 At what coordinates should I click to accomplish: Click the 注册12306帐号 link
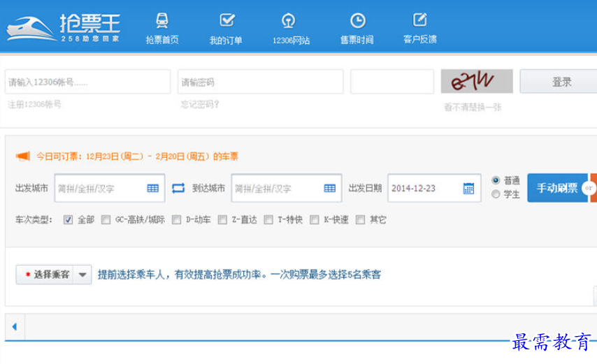pyautogui.click(x=35, y=104)
